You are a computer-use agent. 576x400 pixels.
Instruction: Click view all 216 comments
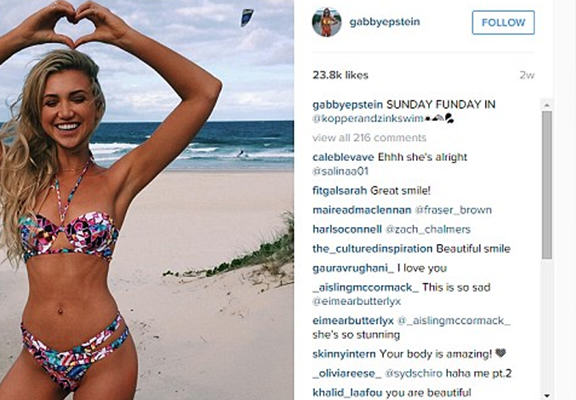pos(369,138)
